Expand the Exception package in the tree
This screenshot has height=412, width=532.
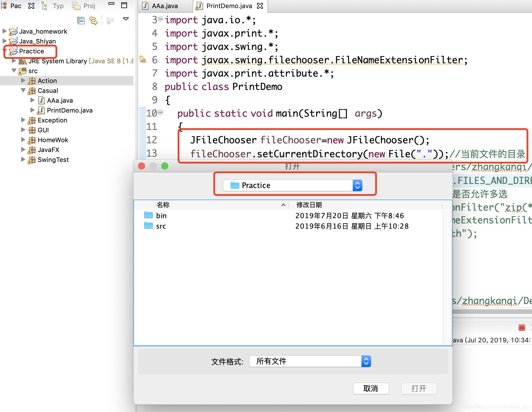23,120
